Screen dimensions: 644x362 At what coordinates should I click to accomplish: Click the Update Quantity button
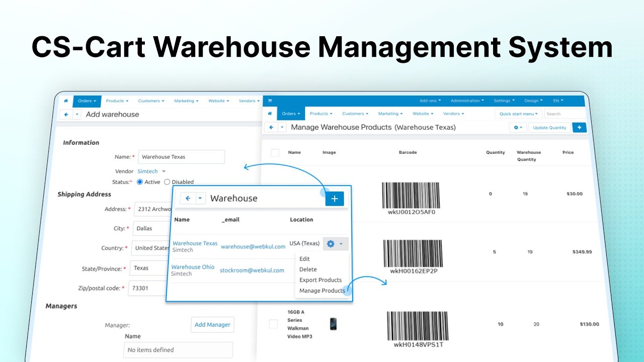click(x=550, y=127)
